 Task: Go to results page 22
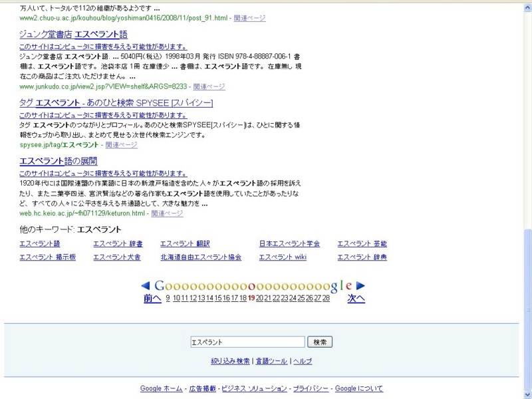pos(276,298)
